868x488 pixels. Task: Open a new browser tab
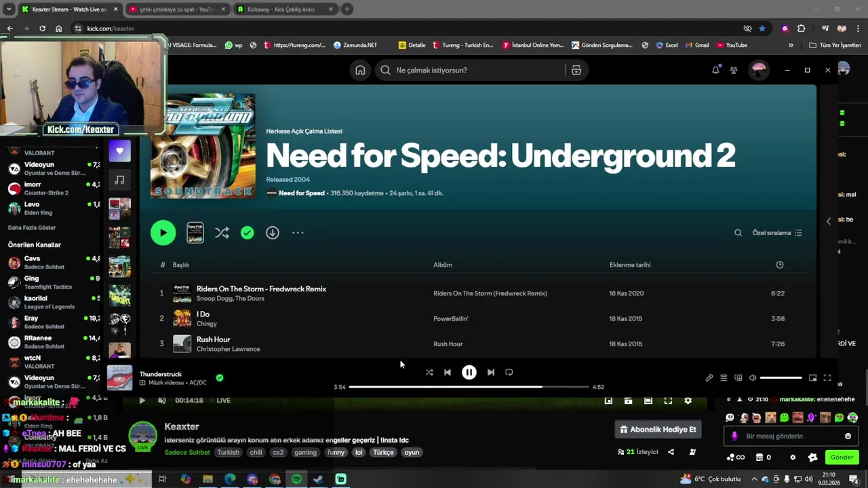347,9
